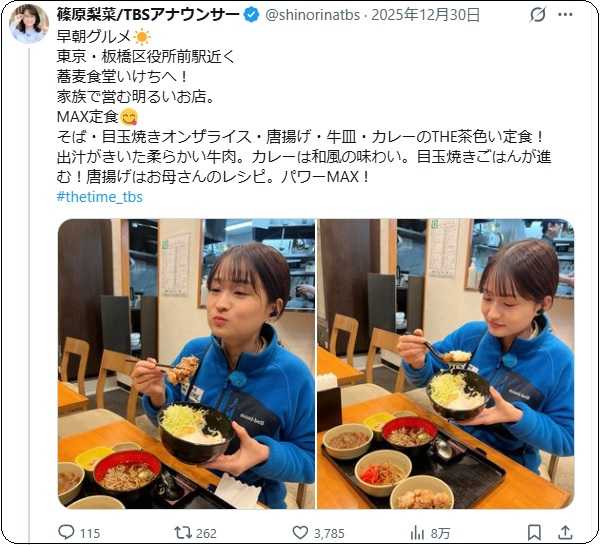Open the 2025年12月30日 post timestamp

click(x=426, y=15)
